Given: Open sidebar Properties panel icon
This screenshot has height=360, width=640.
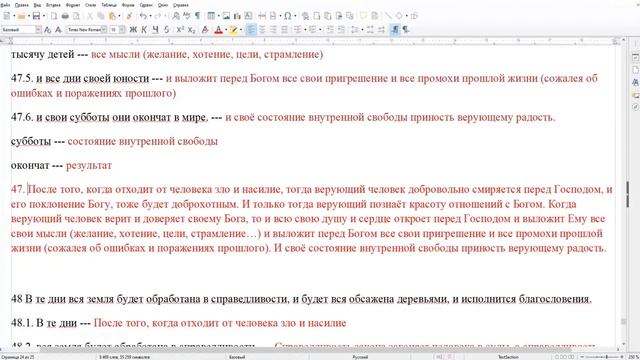Looking at the screenshot, I should pos(635,57).
